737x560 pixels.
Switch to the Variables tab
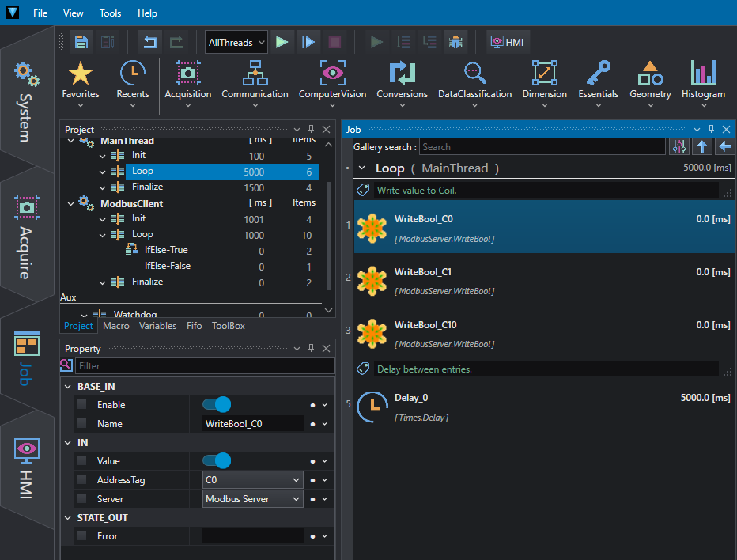pyautogui.click(x=158, y=326)
